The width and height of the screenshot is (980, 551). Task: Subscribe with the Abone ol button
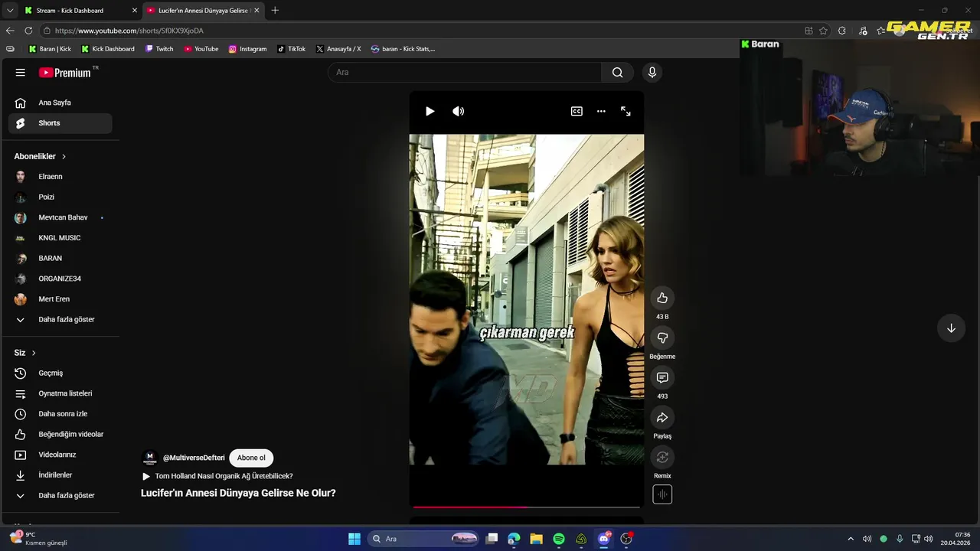click(251, 458)
